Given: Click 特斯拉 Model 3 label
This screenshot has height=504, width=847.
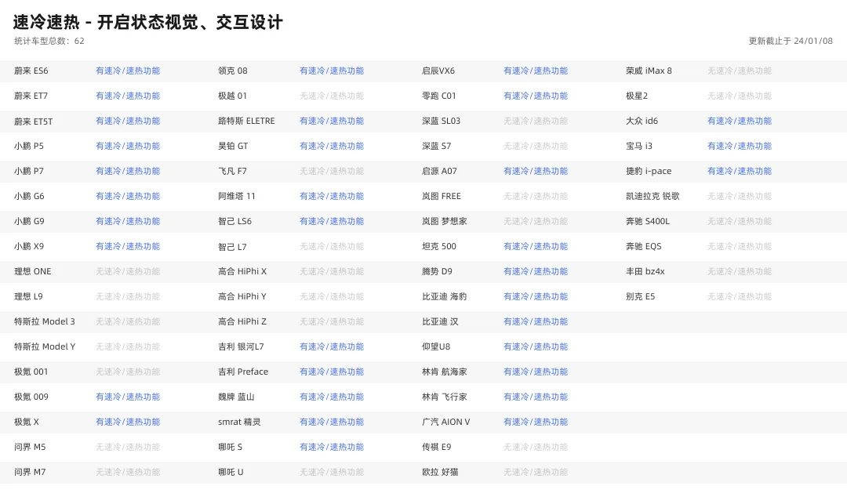Looking at the screenshot, I should (x=44, y=321).
